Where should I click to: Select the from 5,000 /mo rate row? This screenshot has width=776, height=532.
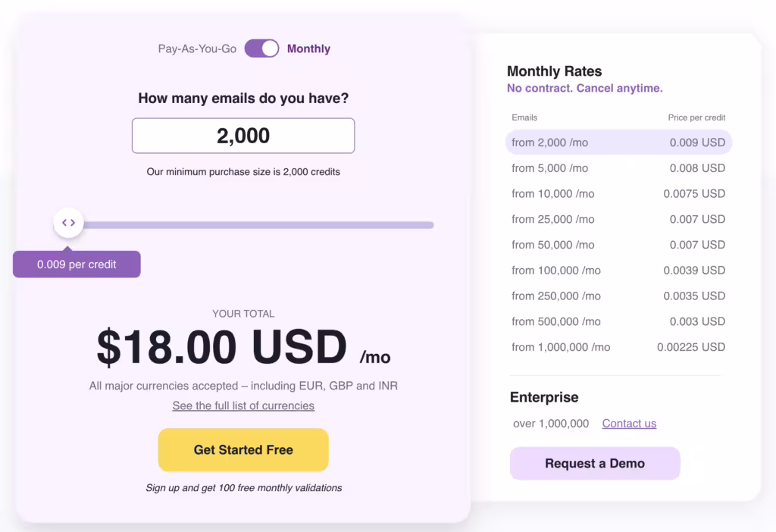618,168
